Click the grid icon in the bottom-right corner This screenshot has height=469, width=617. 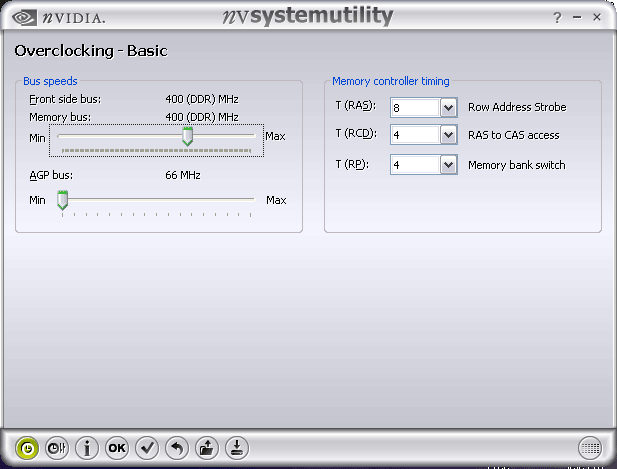pos(590,448)
